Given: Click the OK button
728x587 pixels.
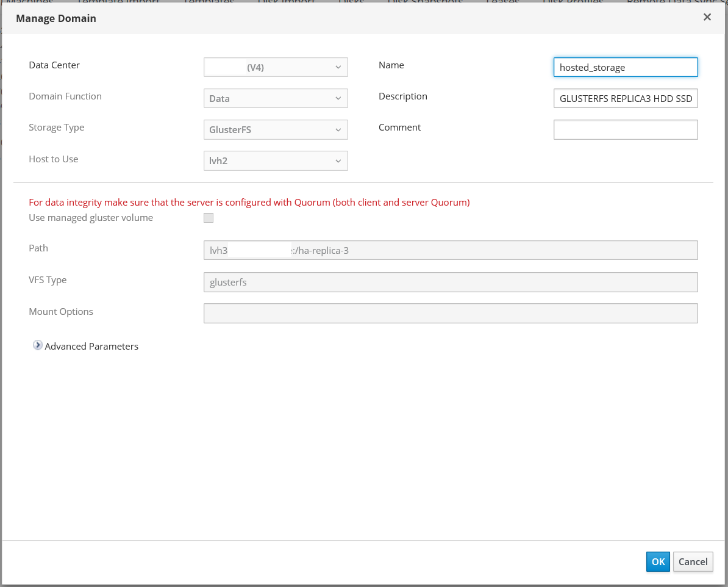Looking at the screenshot, I should pos(658,562).
